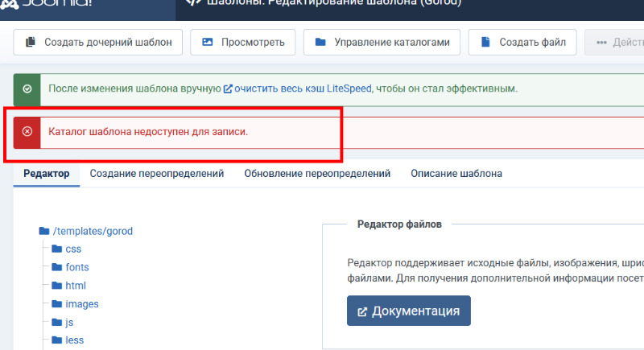Screen dimensions: 644x350
Task: Open the css folder in file tree
Action: point(73,249)
